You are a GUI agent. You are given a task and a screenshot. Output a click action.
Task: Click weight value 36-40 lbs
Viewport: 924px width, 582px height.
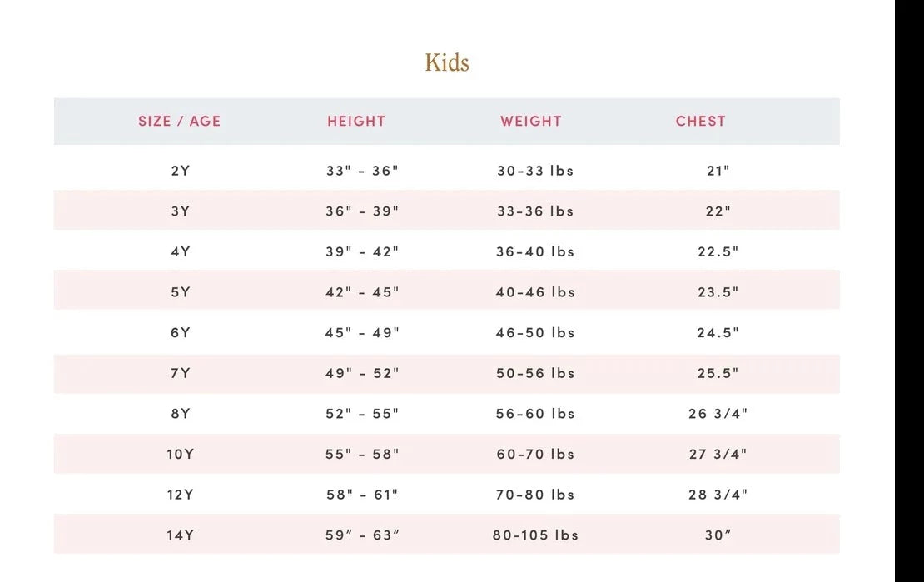pyautogui.click(x=535, y=251)
